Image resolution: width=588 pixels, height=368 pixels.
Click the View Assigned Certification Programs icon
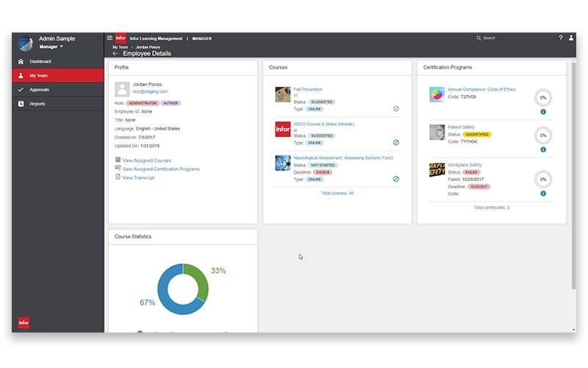point(118,168)
